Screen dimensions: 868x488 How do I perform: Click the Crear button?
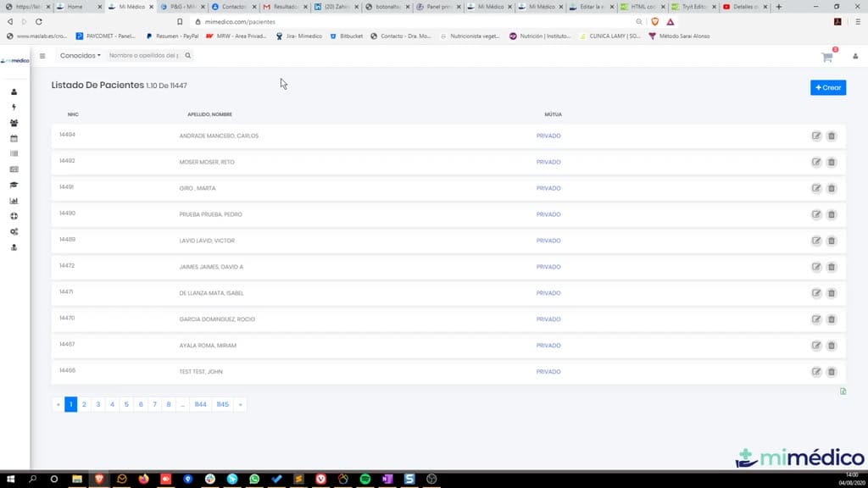(827, 87)
